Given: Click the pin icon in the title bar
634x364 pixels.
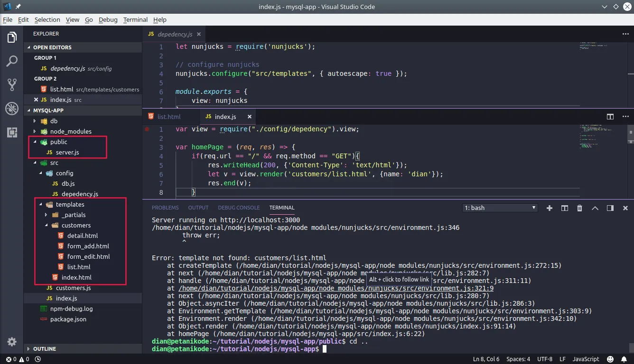Looking at the screenshot, I should [18, 7].
